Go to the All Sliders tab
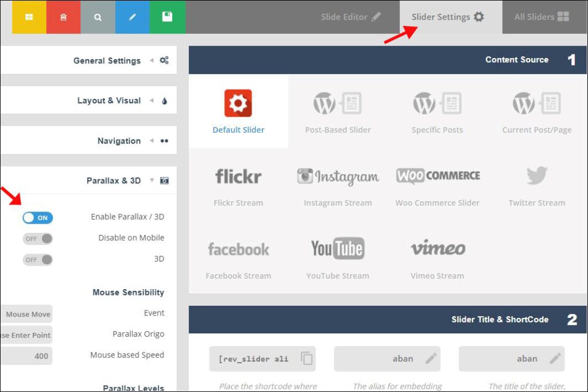 pyautogui.click(x=541, y=17)
